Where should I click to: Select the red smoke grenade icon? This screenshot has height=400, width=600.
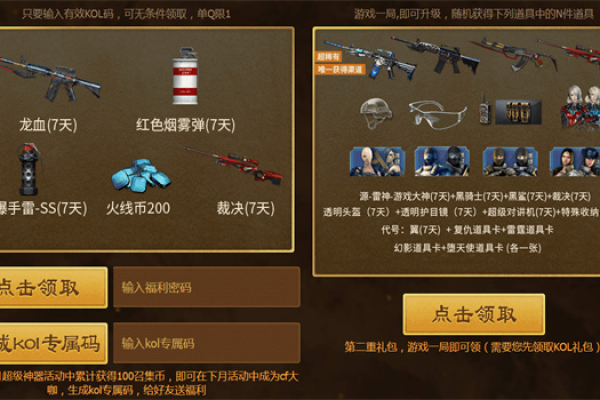click(x=185, y=76)
